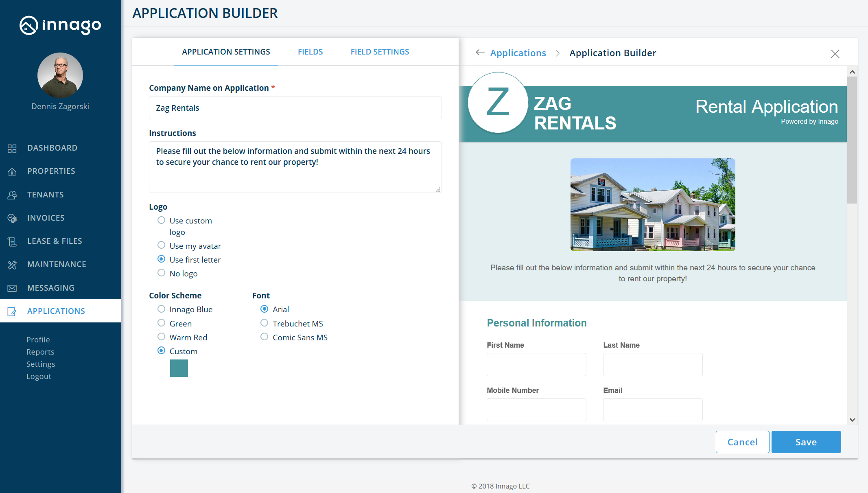The width and height of the screenshot is (868, 493).
Task: Click the Messaging envelope icon
Action: (x=12, y=288)
